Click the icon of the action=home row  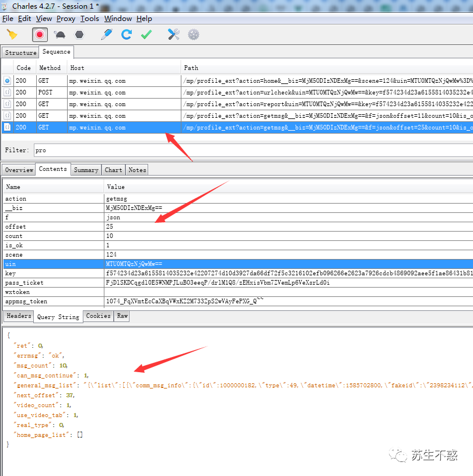click(x=7, y=80)
